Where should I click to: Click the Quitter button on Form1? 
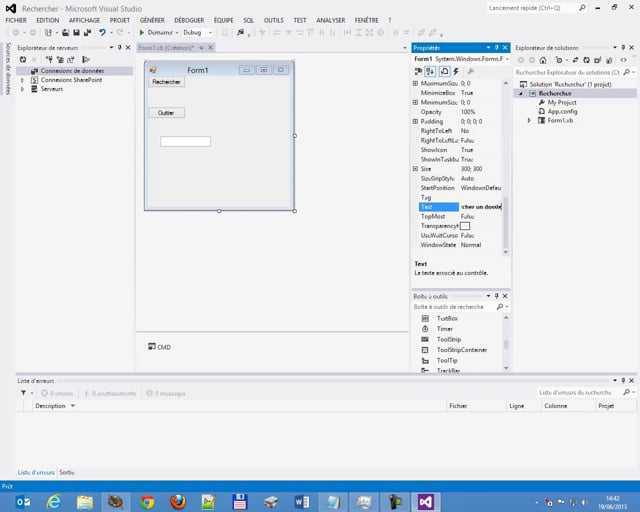pyautogui.click(x=167, y=113)
